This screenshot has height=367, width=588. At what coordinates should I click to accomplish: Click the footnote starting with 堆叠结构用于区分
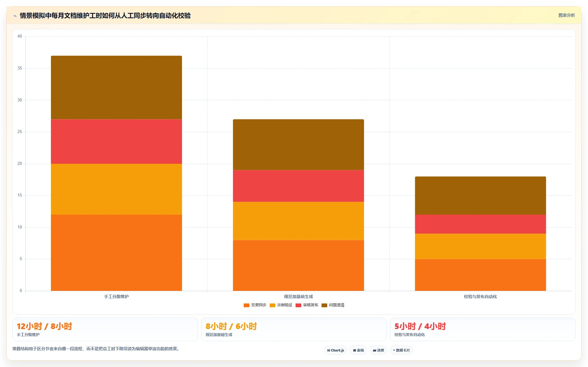96,349
